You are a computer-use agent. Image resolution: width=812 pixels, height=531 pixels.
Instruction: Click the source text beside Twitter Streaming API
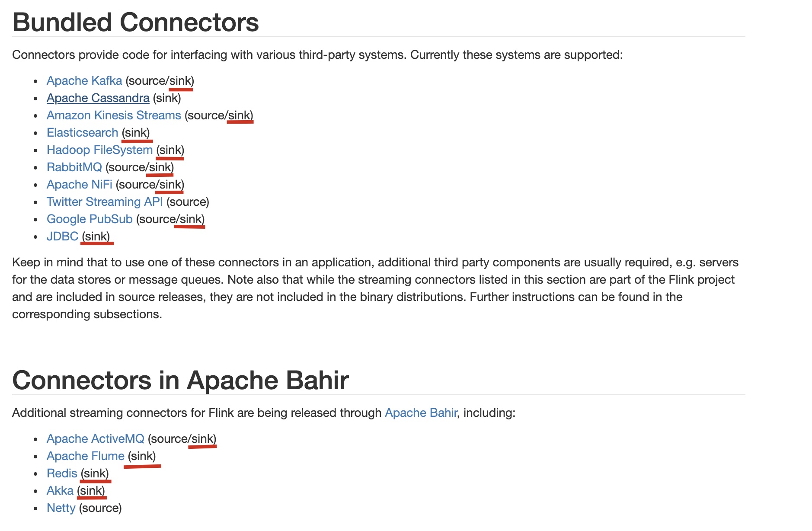(x=188, y=202)
